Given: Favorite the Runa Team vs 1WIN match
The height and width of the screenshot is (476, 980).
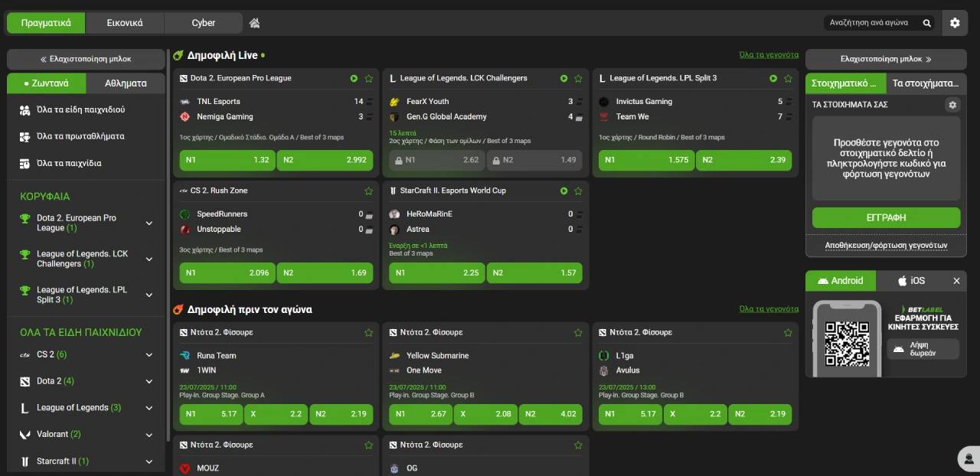Looking at the screenshot, I should click(x=369, y=332).
